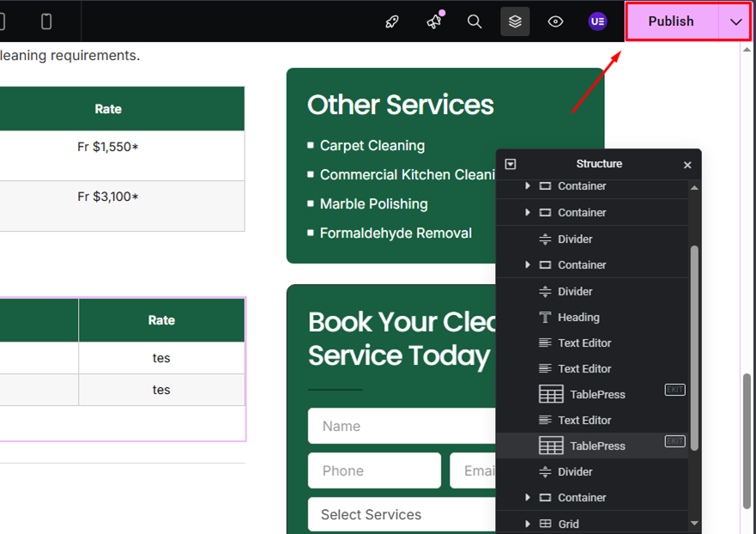756x534 pixels.
Task: Expand the Grid item in Structure
Action: pyautogui.click(x=528, y=523)
